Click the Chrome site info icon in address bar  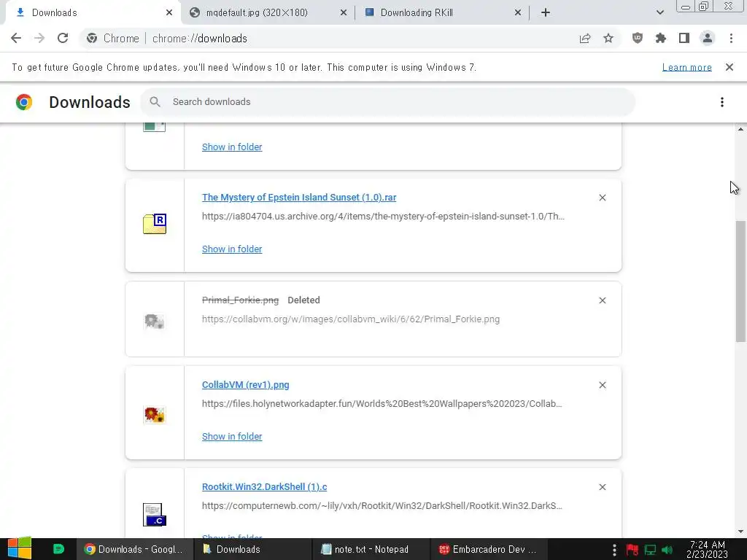click(92, 38)
